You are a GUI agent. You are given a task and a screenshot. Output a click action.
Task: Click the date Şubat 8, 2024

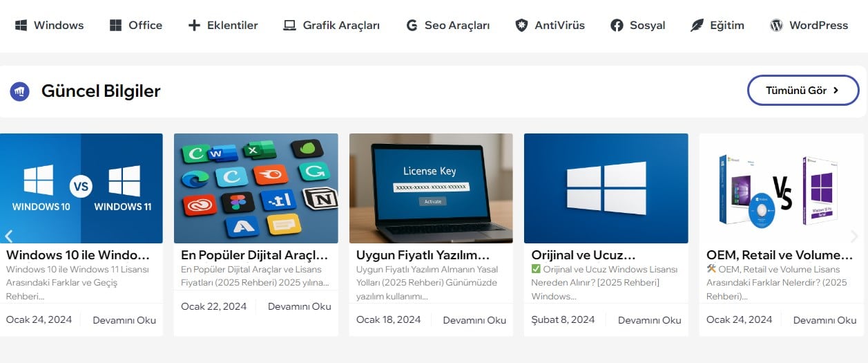coord(563,319)
